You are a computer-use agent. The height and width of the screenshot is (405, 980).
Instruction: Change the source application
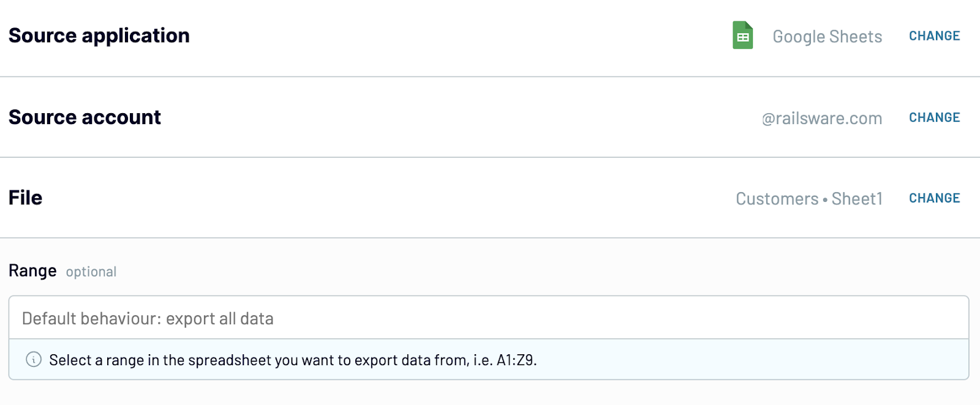pos(934,35)
